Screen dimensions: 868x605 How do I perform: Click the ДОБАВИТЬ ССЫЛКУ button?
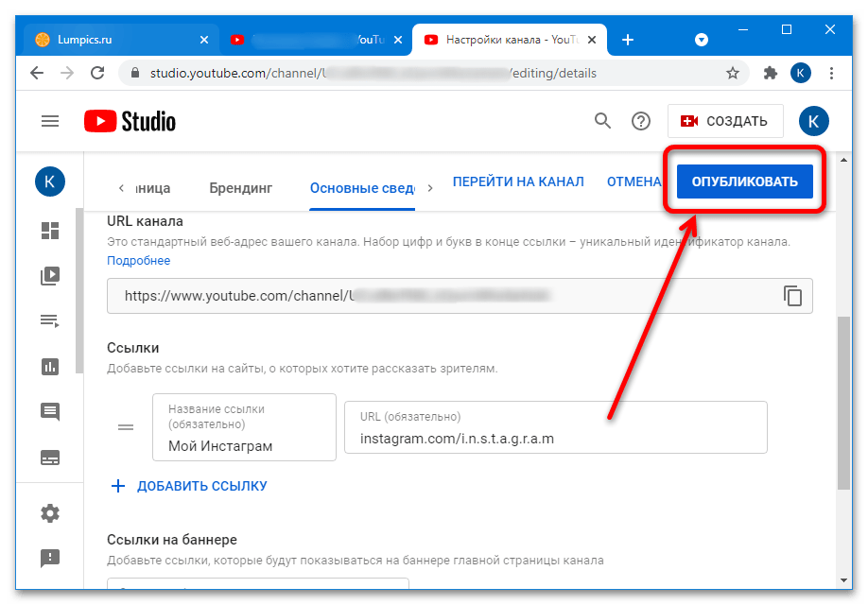click(x=189, y=486)
